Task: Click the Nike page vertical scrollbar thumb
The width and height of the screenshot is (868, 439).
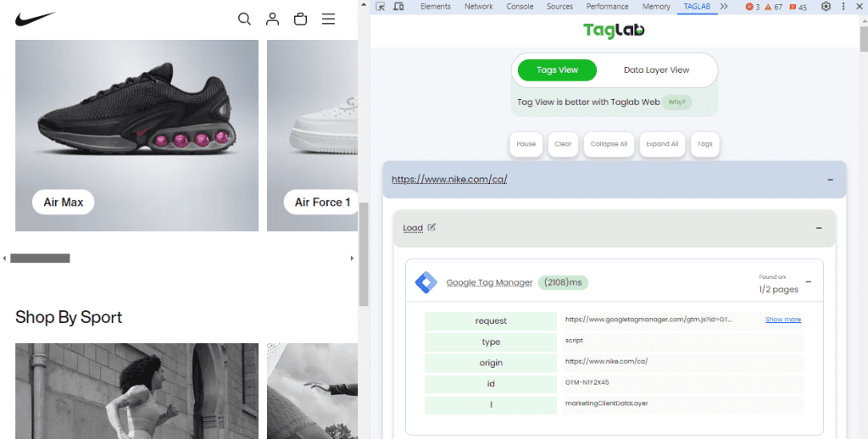Action: click(364, 254)
